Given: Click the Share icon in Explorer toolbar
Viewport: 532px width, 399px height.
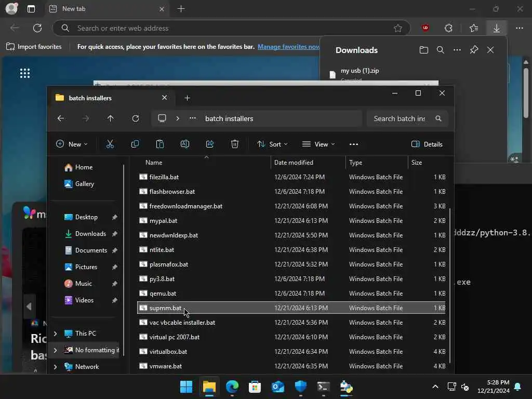Looking at the screenshot, I should point(210,144).
